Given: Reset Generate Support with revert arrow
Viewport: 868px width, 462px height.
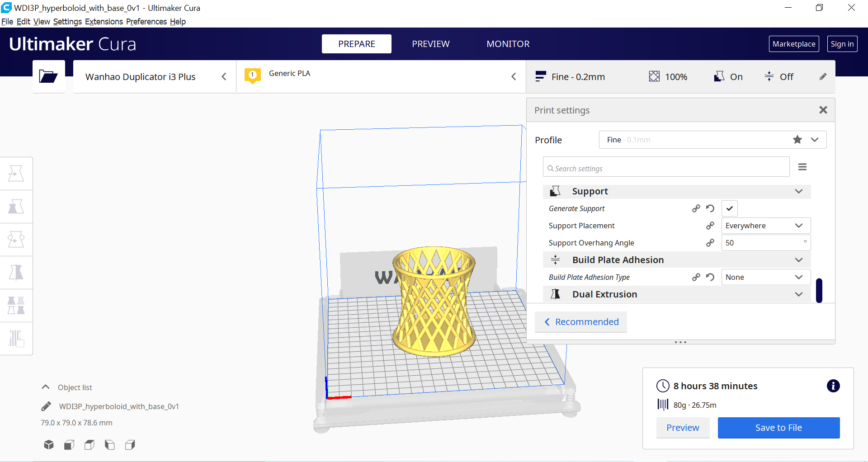Looking at the screenshot, I should [710, 208].
